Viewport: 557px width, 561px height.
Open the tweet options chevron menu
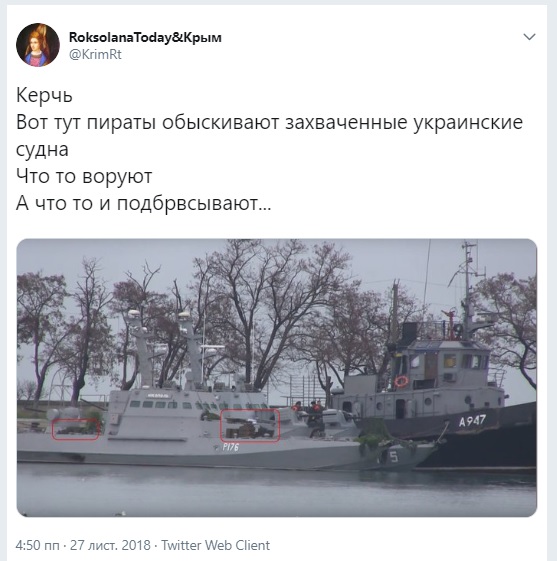pyautogui.click(x=529, y=37)
